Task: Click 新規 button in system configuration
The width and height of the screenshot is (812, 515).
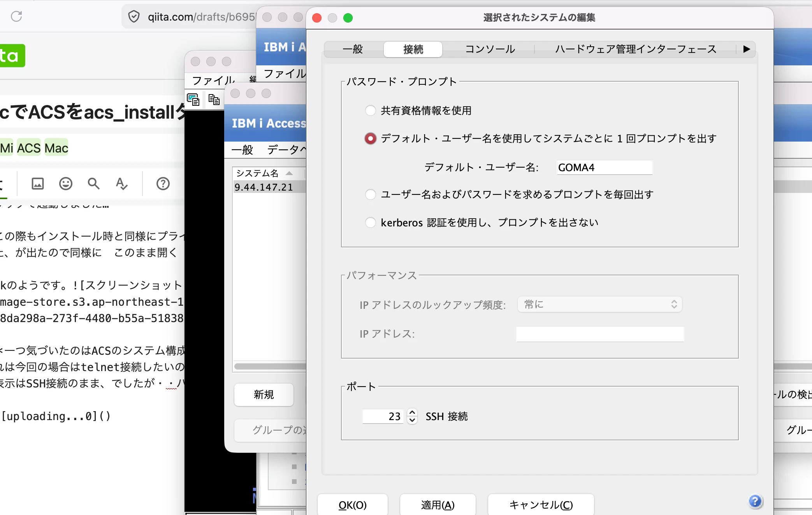Action: click(x=264, y=395)
